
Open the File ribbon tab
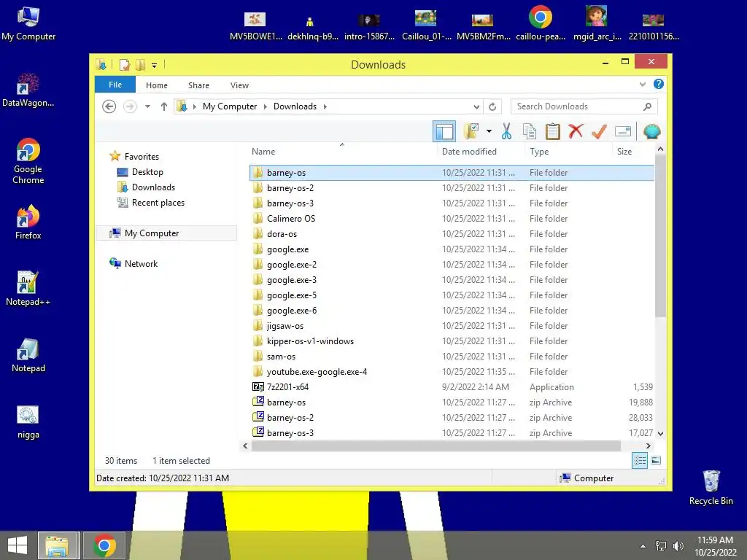point(115,85)
